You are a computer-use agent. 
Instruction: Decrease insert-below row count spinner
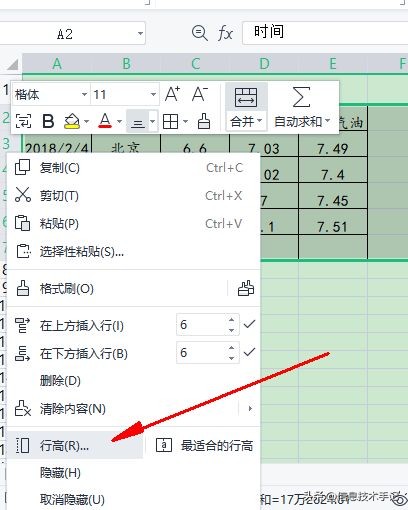pyautogui.click(x=232, y=358)
